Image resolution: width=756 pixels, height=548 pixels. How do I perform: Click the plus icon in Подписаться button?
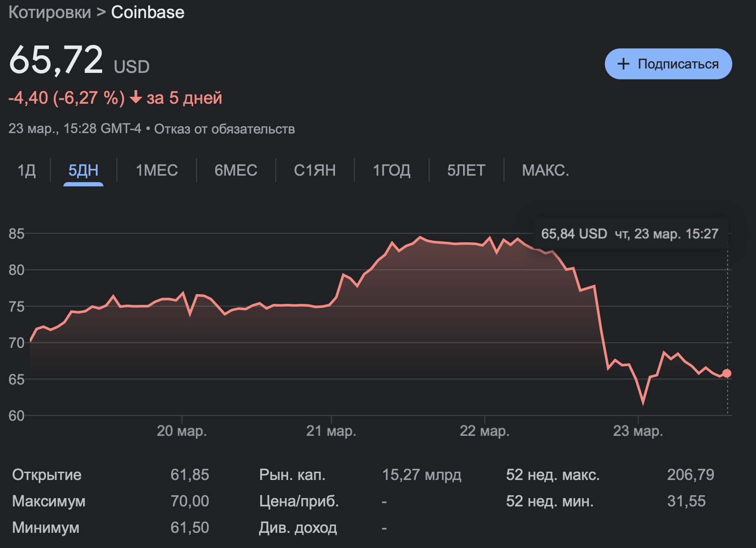[623, 64]
